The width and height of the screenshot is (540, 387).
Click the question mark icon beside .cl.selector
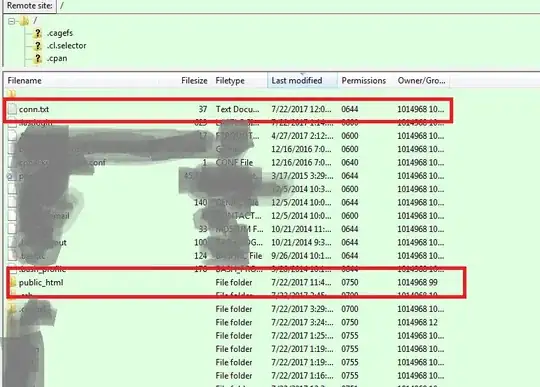tap(38, 46)
